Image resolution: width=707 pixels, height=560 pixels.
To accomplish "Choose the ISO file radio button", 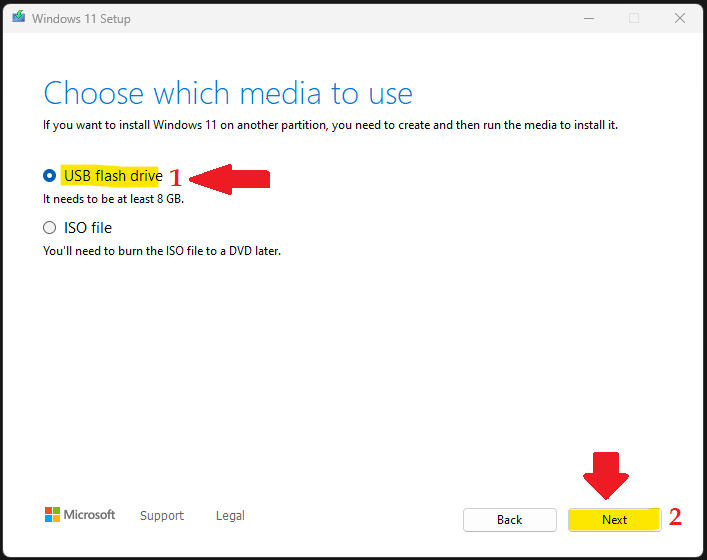I will pos(50,228).
